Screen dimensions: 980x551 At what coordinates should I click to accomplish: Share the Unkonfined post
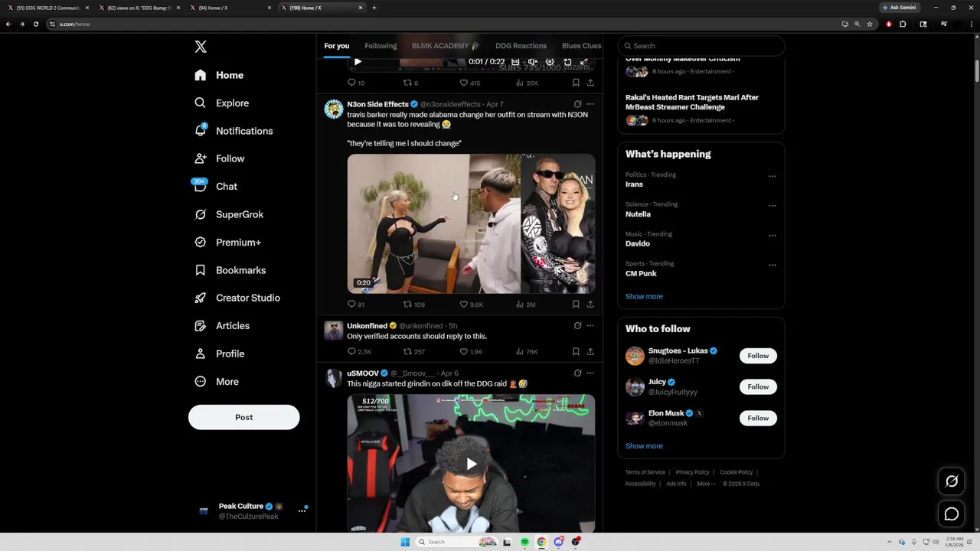pos(590,351)
